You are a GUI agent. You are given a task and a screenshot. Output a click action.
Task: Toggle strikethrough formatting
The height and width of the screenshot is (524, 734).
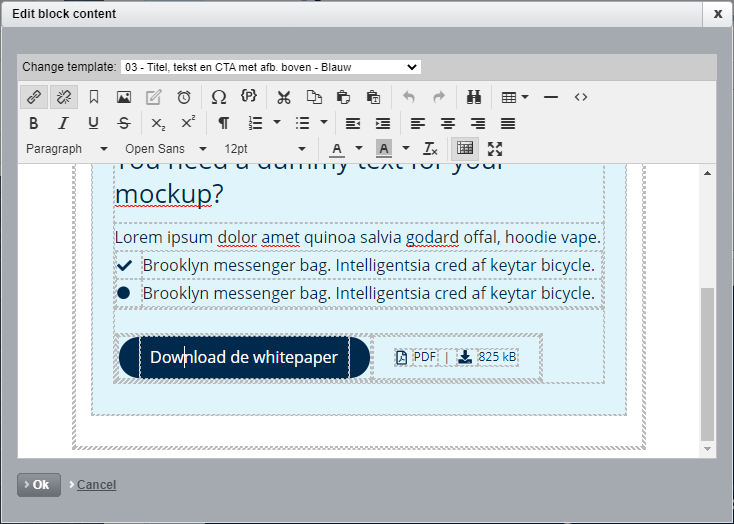(124, 123)
